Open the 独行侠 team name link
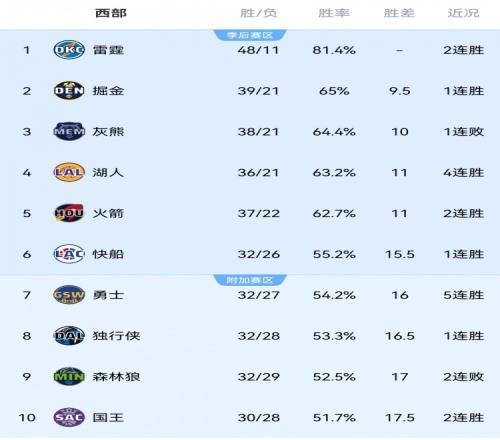This screenshot has height=440, width=500. tap(116, 336)
